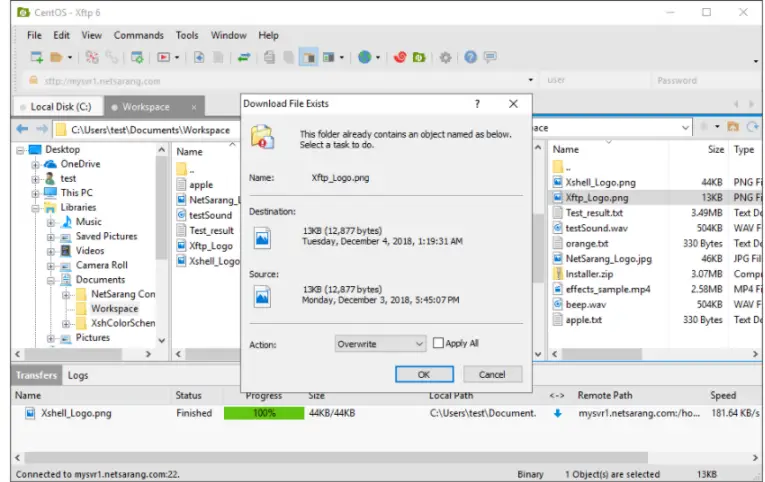Enable the Apply All checkbox
The image size is (765, 482).
[438, 343]
